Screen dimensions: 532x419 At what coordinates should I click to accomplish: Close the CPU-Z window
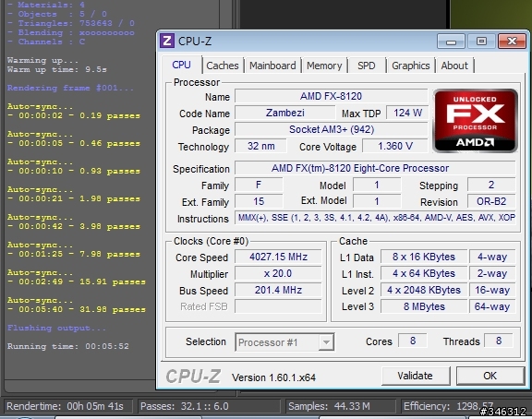tap(512, 42)
